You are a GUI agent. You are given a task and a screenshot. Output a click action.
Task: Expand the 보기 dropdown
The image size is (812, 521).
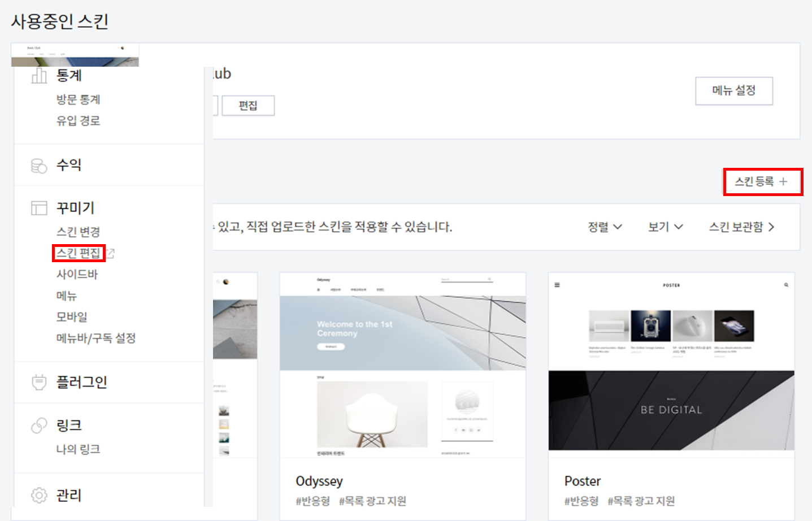[666, 227]
